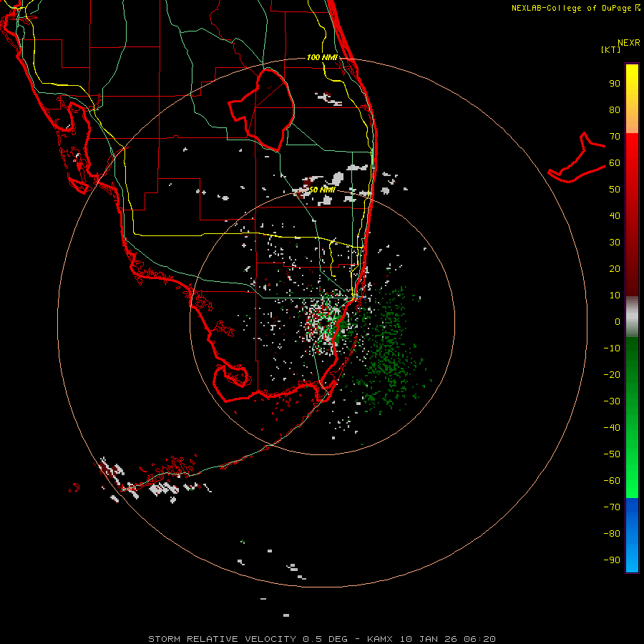Click the positive 20 scale value
Image resolution: width=644 pixels, height=644 pixels.
point(615,268)
